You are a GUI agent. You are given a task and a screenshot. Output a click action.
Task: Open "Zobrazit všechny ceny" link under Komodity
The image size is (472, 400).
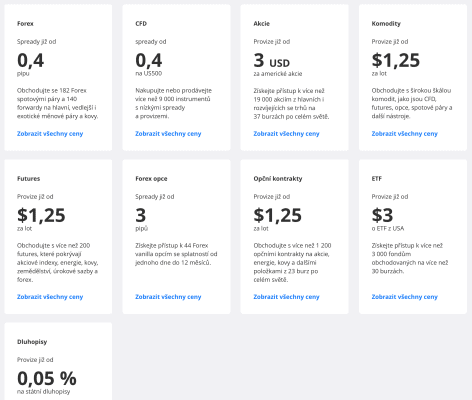[405, 134]
